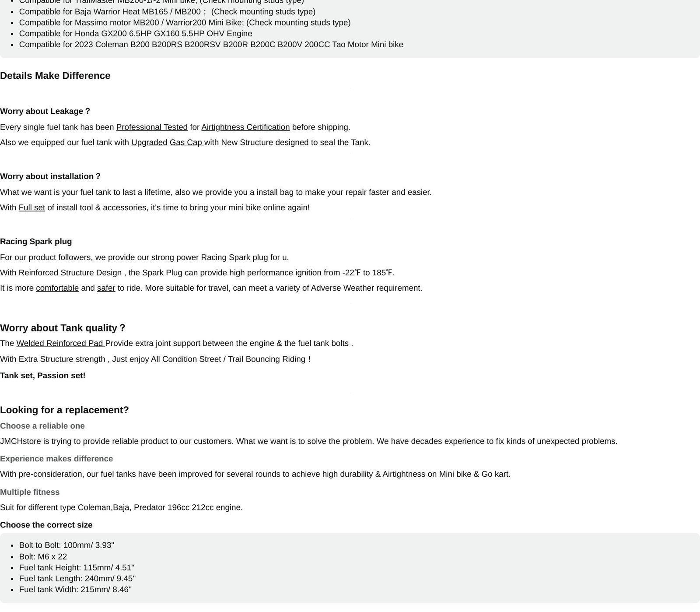Select the Gas Cap underlined link
The width and height of the screenshot is (700, 612).
click(x=186, y=143)
